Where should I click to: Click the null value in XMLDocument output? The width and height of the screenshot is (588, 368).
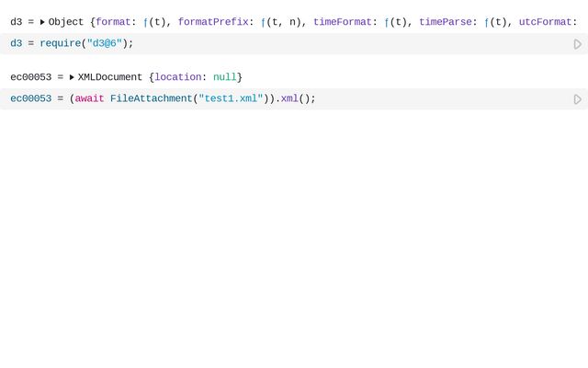click(224, 77)
